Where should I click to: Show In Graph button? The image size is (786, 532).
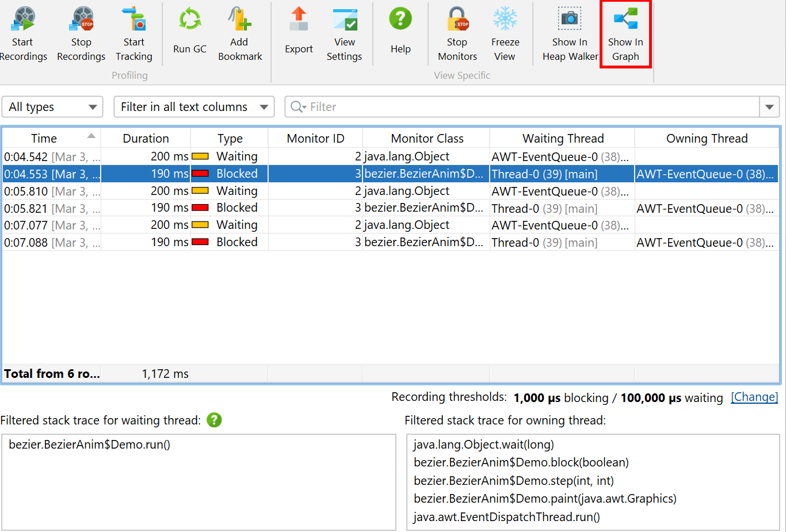(625, 35)
